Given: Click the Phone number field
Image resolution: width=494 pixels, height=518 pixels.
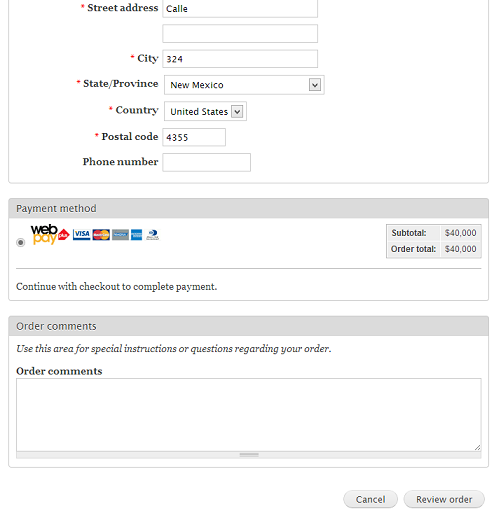Looking at the screenshot, I should pyautogui.click(x=207, y=162).
